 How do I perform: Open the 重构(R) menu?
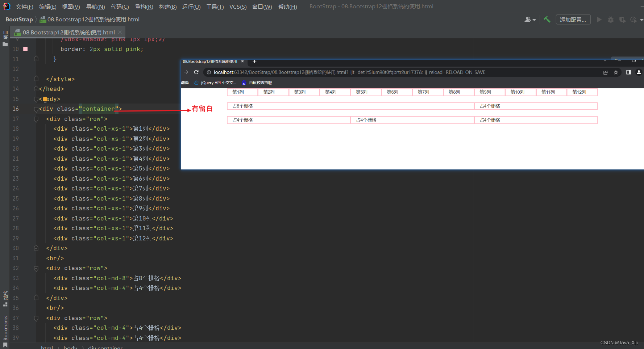(144, 7)
